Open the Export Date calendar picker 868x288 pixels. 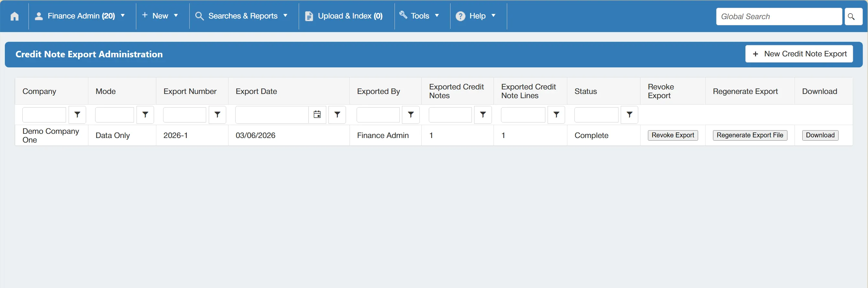click(317, 115)
